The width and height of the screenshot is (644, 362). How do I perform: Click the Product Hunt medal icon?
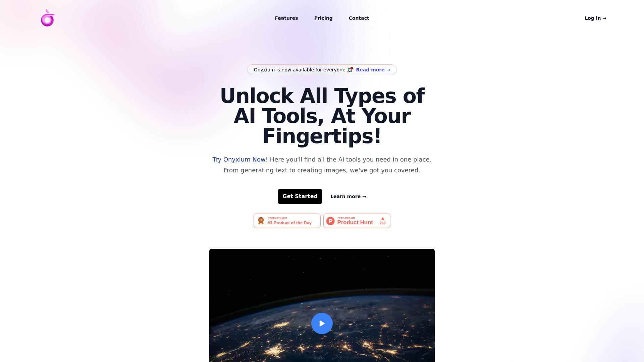pyautogui.click(x=261, y=221)
